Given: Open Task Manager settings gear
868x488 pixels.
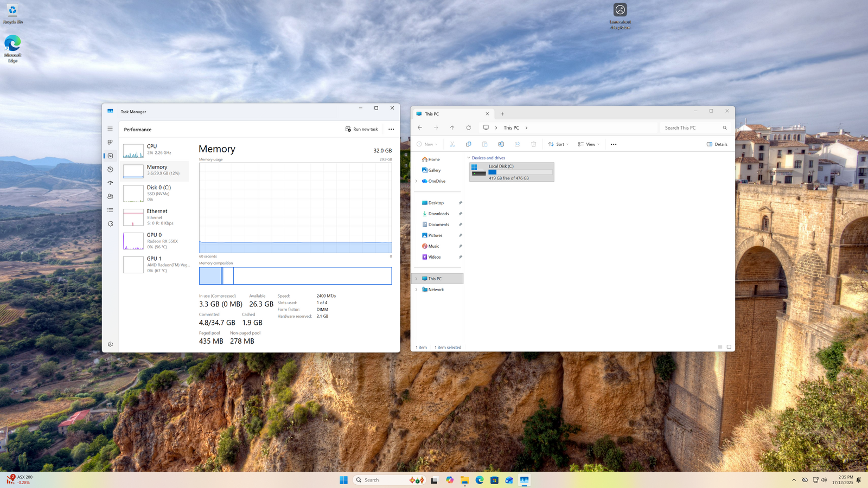Looking at the screenshot, I should [x=110, y=344].
